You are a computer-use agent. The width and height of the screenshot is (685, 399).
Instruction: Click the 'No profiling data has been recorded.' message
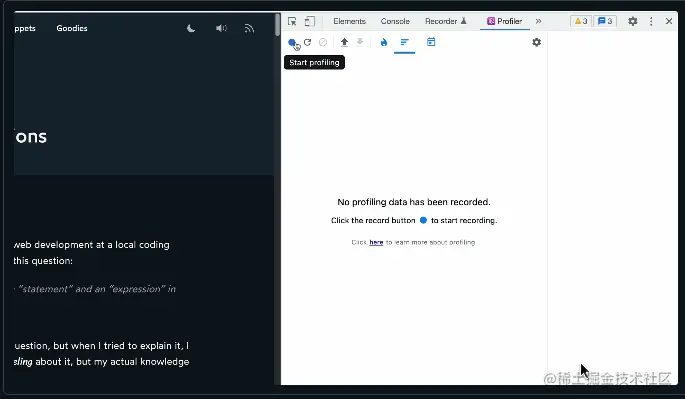tap(414, 202)
